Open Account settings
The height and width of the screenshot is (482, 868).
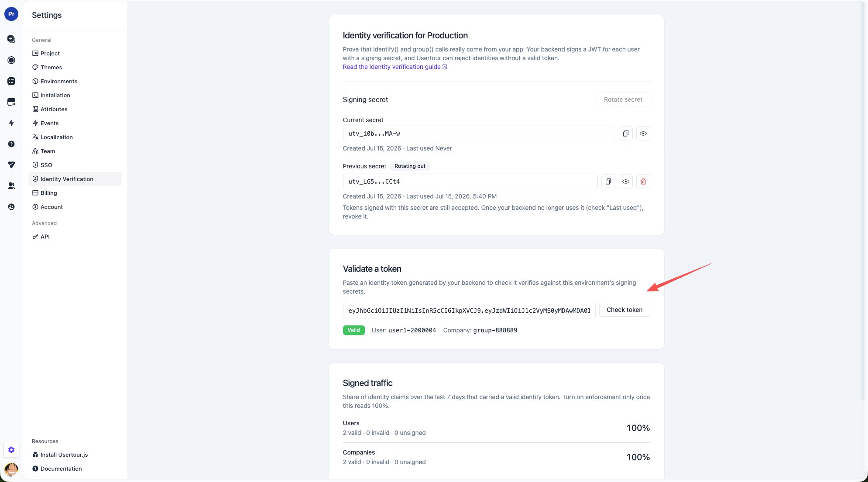tap(75, 207)
